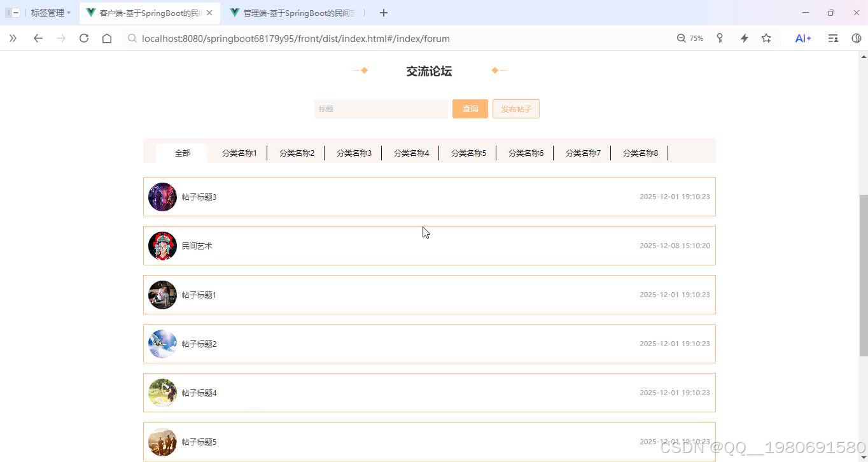Open the 帖子标题3 post avatar
Screen dimensions: 868x462
click(162, 197)
